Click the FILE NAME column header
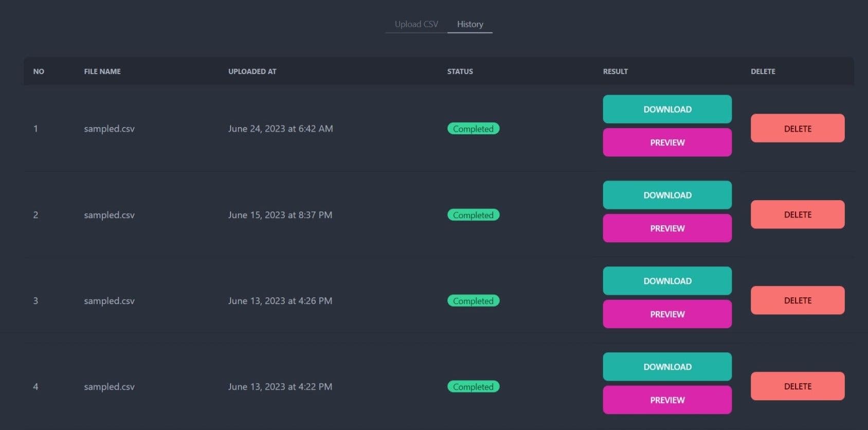The width and height of the screenshot is (868, 430). (102, 71)
